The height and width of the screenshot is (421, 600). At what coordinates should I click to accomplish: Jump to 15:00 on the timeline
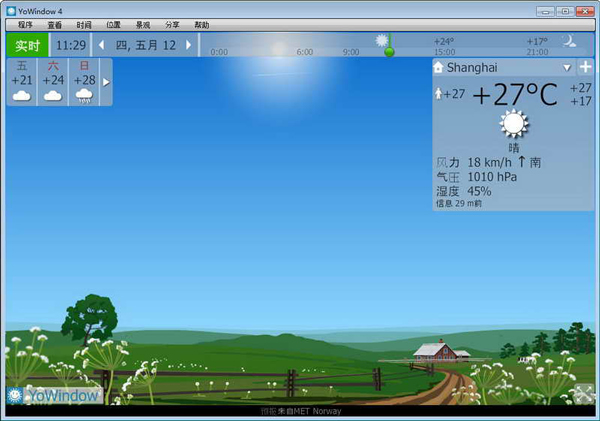pos(445,52)
